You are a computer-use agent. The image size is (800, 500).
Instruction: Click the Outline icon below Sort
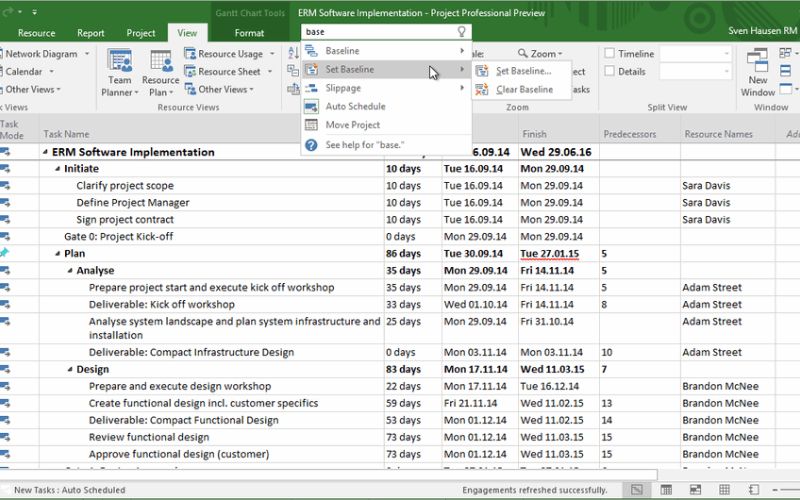[x=293, y=70]
